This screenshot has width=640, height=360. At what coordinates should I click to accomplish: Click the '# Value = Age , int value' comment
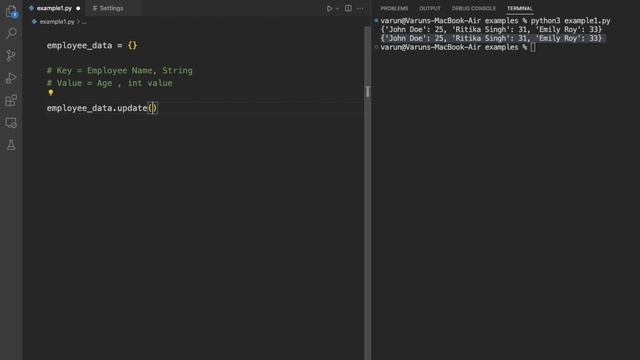click(109, 83)
